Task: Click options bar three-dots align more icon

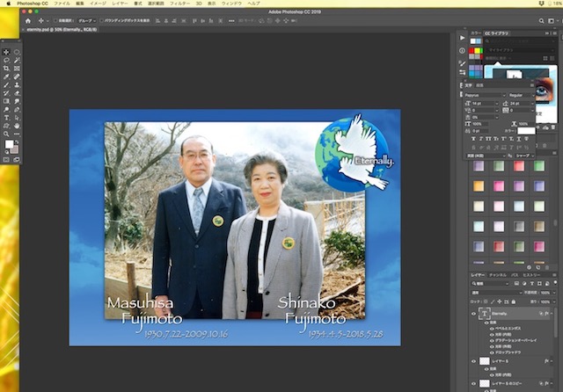Action: [231, 21]
